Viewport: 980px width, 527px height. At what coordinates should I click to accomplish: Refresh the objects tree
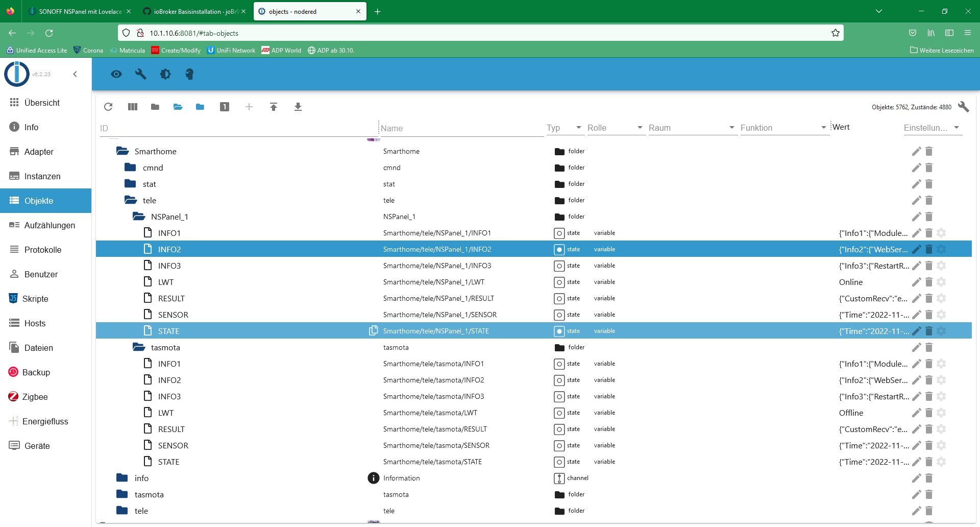pos(108,107)
